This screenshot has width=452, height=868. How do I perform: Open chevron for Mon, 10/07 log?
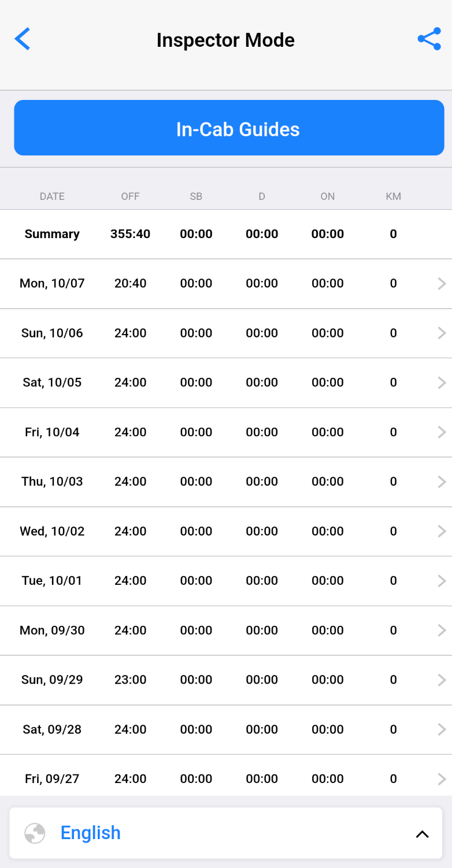pyautogui.click(x=442, y=283)
